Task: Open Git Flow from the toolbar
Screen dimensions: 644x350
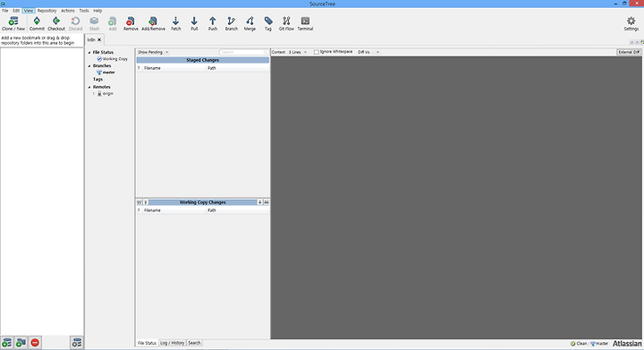Action: [x=286, y=23]
